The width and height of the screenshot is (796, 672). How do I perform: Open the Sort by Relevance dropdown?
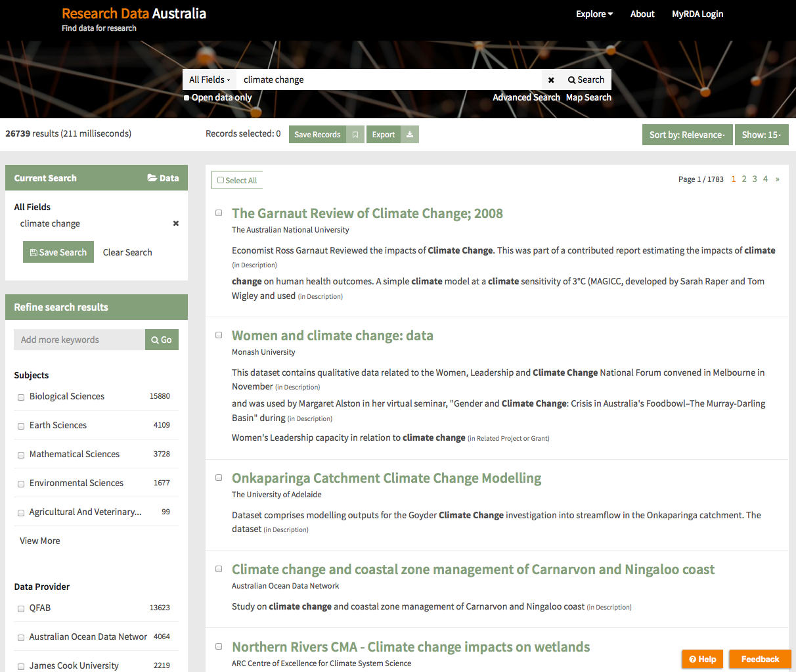click(x=687, y=135)
